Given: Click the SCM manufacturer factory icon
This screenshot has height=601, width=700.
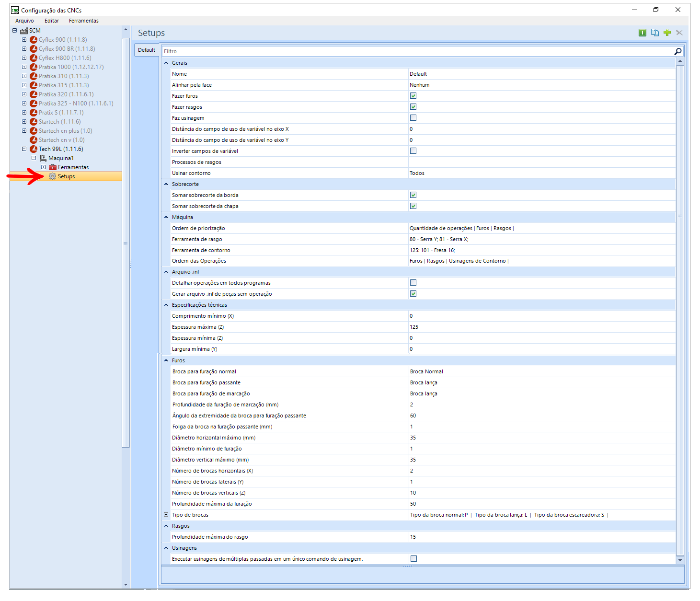Looking at the screenshot, I should [x=24, y=31].
